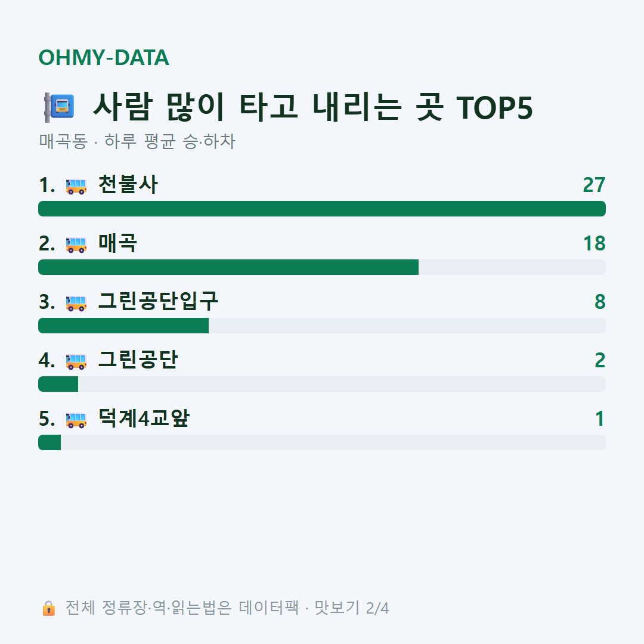Click the bus icon next to 천불사
The width and height of the screenshot is (644, 644).
coord(76,185)
